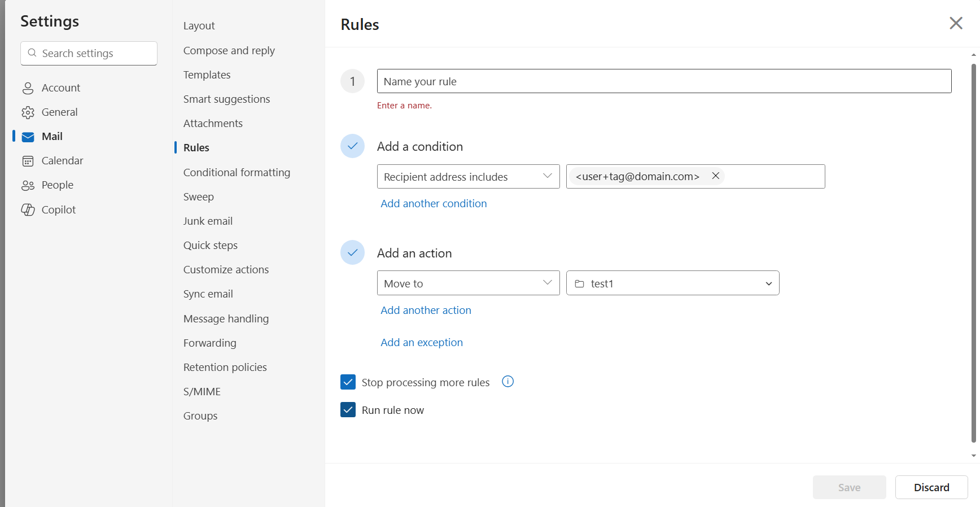Open Junk email settings
The height and width of the screenshot is (507, 980).
pos(208,221)
